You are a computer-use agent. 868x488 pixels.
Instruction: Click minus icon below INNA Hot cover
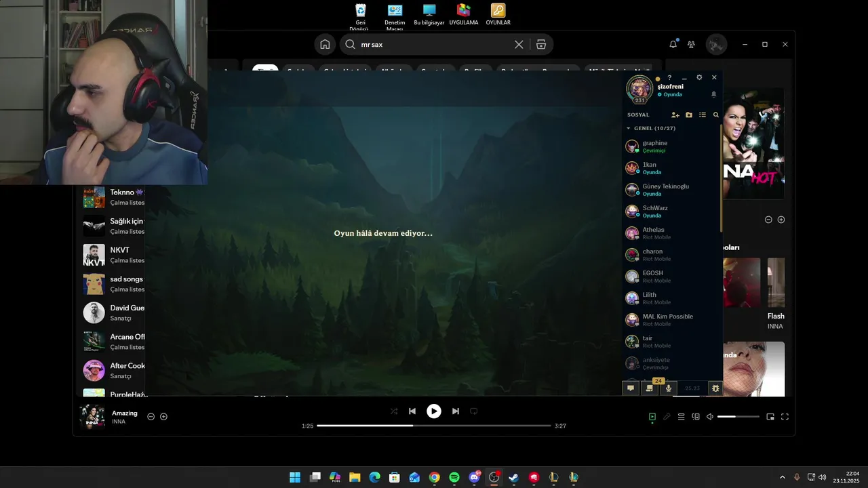[768, 220]
